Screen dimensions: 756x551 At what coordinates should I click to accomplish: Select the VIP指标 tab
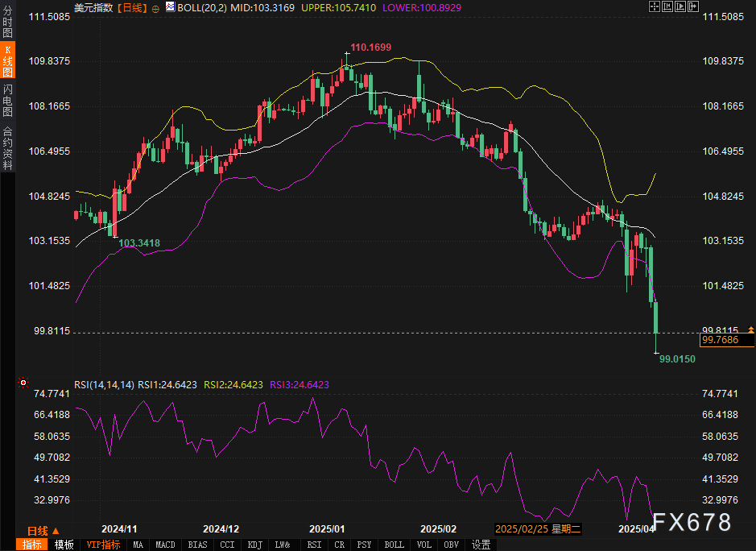[103, 545]
